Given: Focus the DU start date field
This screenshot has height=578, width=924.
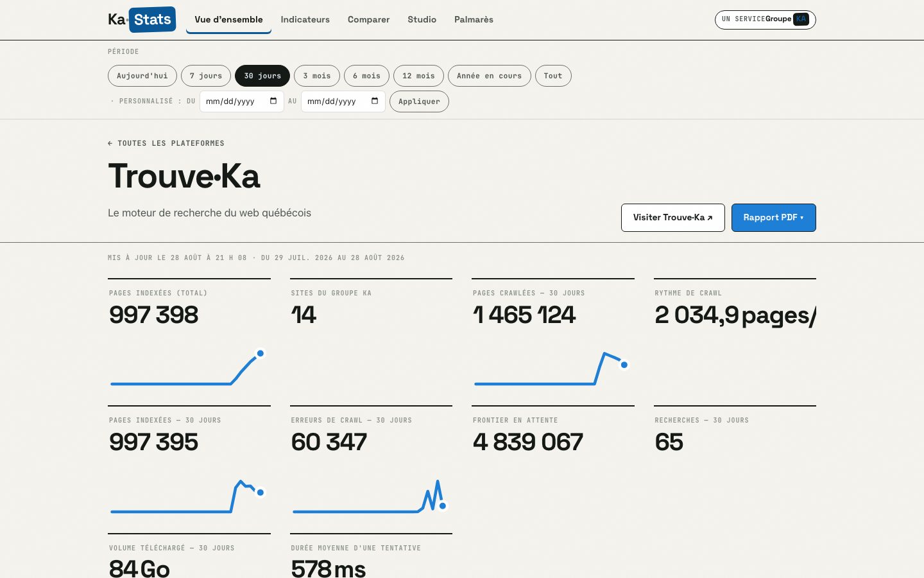Looking at the screenshot, I should 242,101.
